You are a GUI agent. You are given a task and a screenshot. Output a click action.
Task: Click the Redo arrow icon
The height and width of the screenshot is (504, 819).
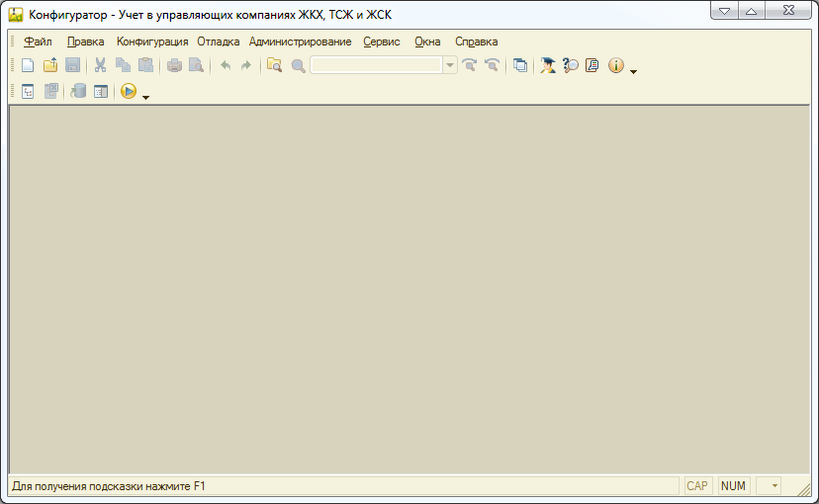pos(246,65)
